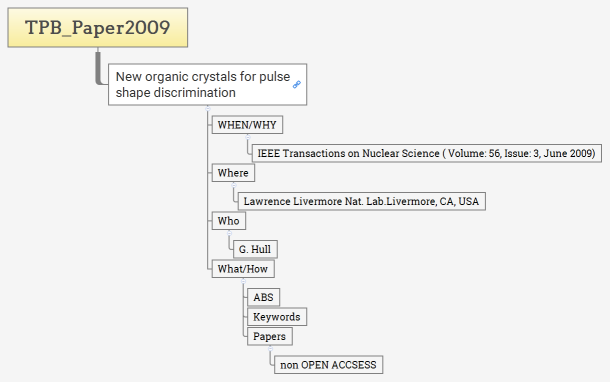Screen dimensions: 610x382
Task: Collapse the Where branch toggle
Action: tap(234, 185)
